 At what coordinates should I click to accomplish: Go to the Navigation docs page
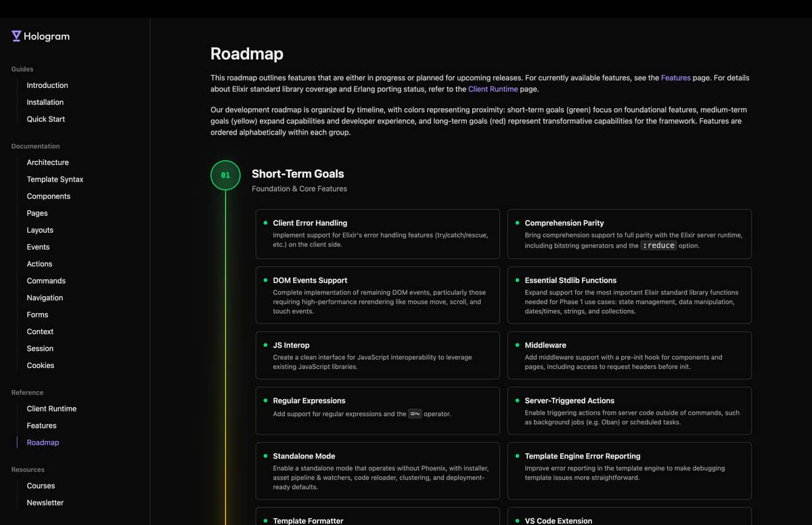(x=45, y=298)
